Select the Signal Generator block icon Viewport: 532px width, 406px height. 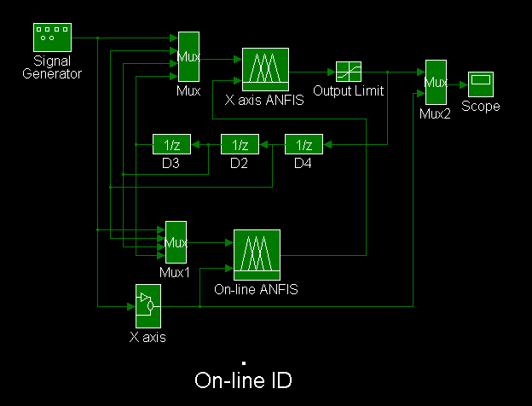[53, 38]
